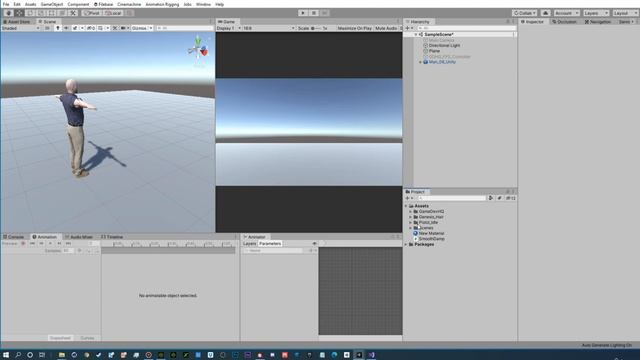Select the Scale tool in the toolbar
This screenshot has height=360, width=640.
[41, 13]
